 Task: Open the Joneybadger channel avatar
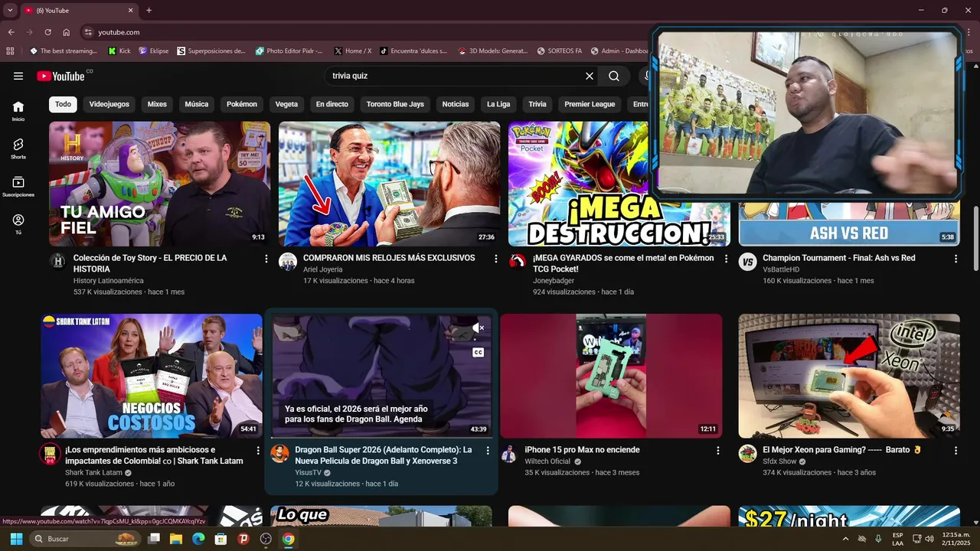pos(518,262)
